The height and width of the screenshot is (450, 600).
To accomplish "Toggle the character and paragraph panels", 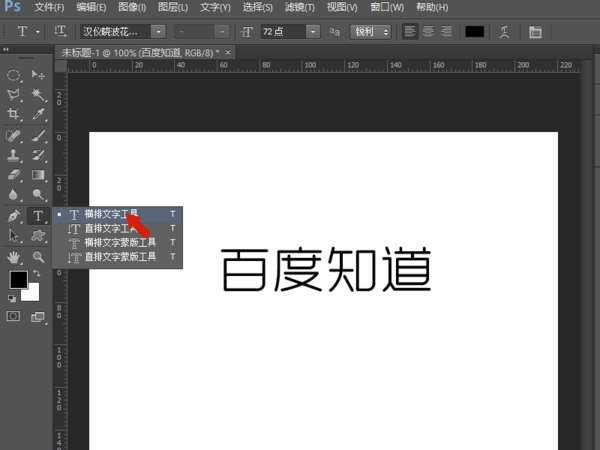I will pyautogui.click(x=535, y=32).
